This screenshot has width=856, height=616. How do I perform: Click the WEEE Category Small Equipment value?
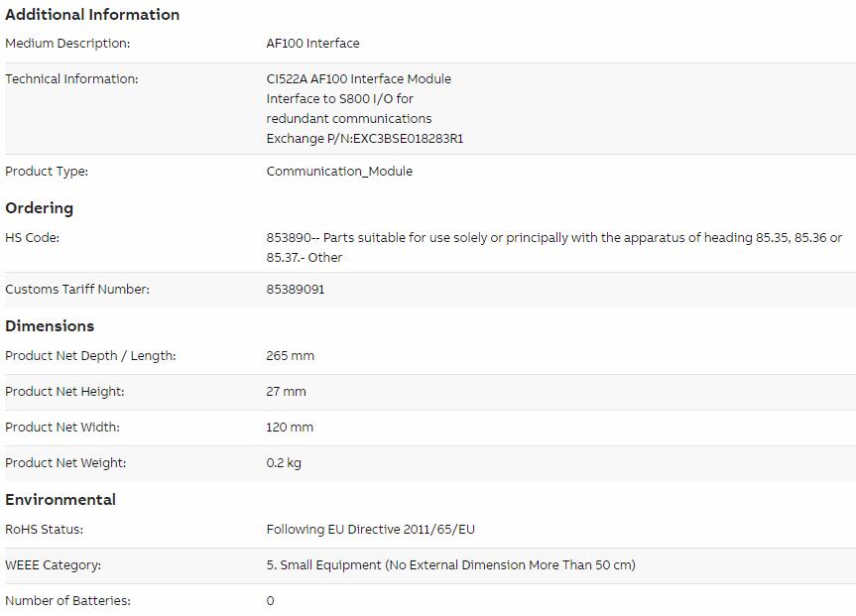(451, 565)
